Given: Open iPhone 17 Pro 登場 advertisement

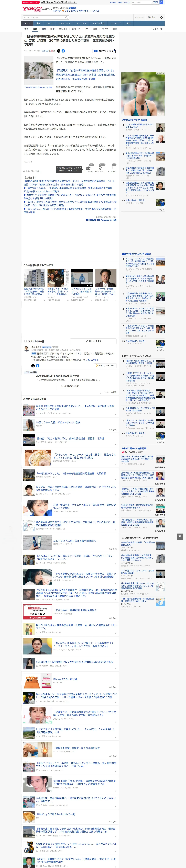Looking at the screenshot, I should click(x=65, y=679).
